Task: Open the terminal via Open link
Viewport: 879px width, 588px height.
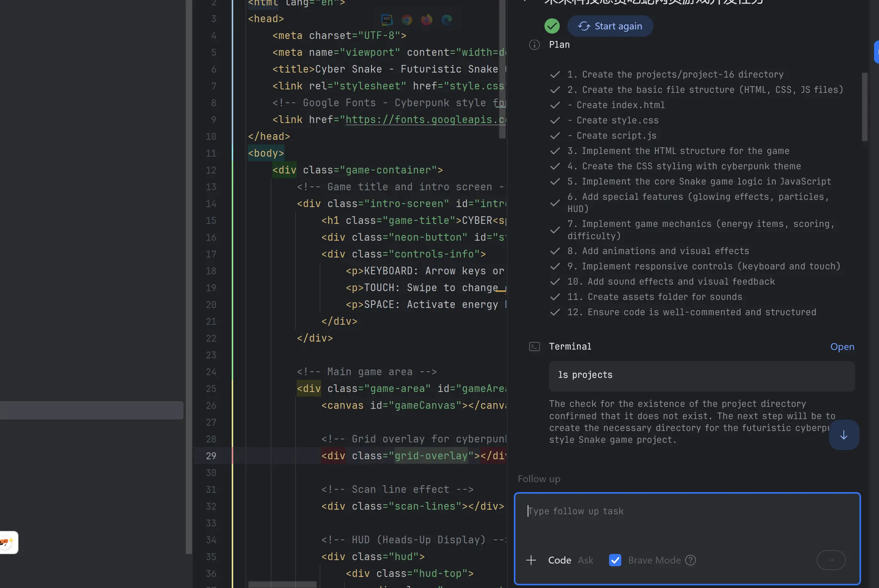Action: pos(842,347)
